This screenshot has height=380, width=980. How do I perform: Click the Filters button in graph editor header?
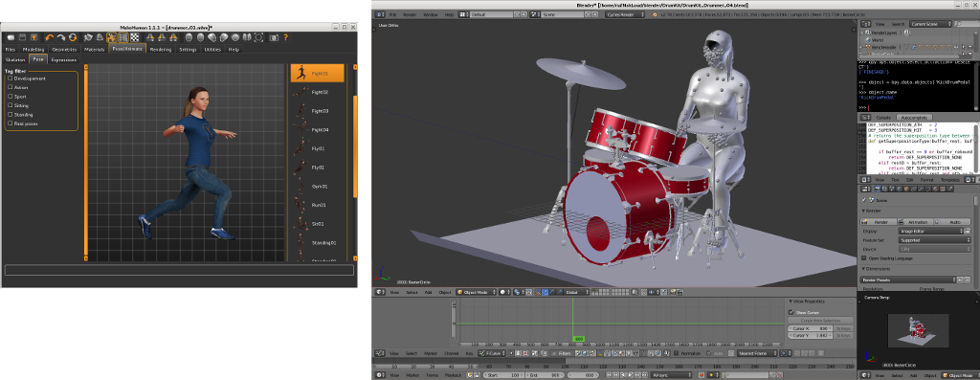562,353
